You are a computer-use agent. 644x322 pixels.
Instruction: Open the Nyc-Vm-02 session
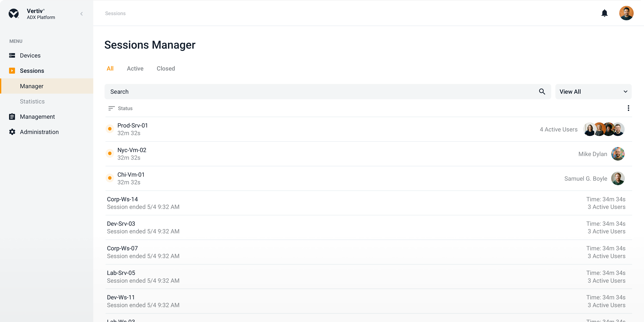(x=368, y=154)
